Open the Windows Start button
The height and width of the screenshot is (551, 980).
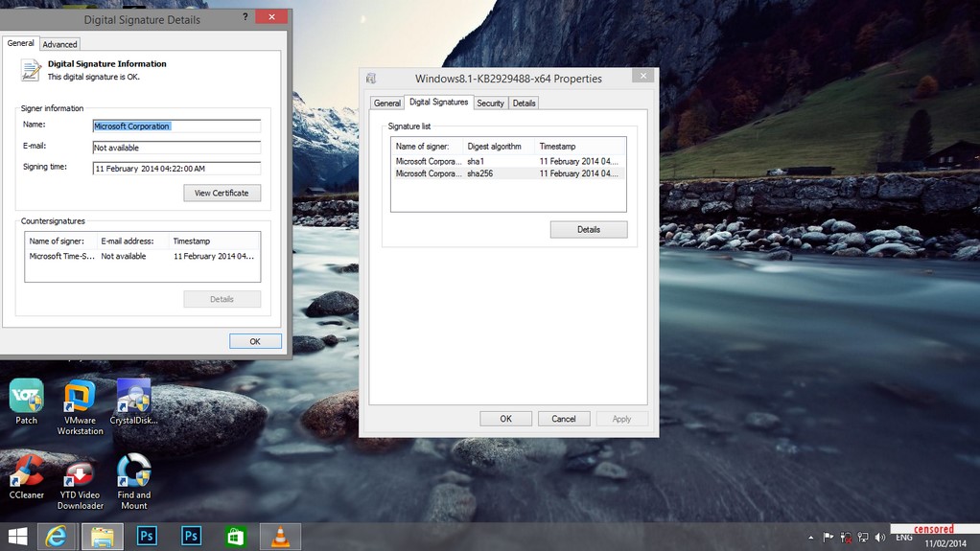click(17, 537)
